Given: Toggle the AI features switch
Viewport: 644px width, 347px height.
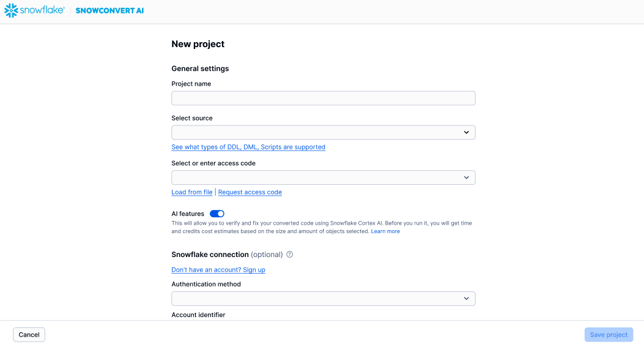Looking at the screenshot, I should [x=217, y=214].
